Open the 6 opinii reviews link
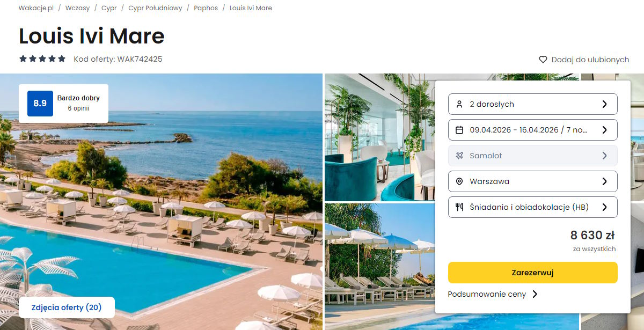 [x=78, y=108]
